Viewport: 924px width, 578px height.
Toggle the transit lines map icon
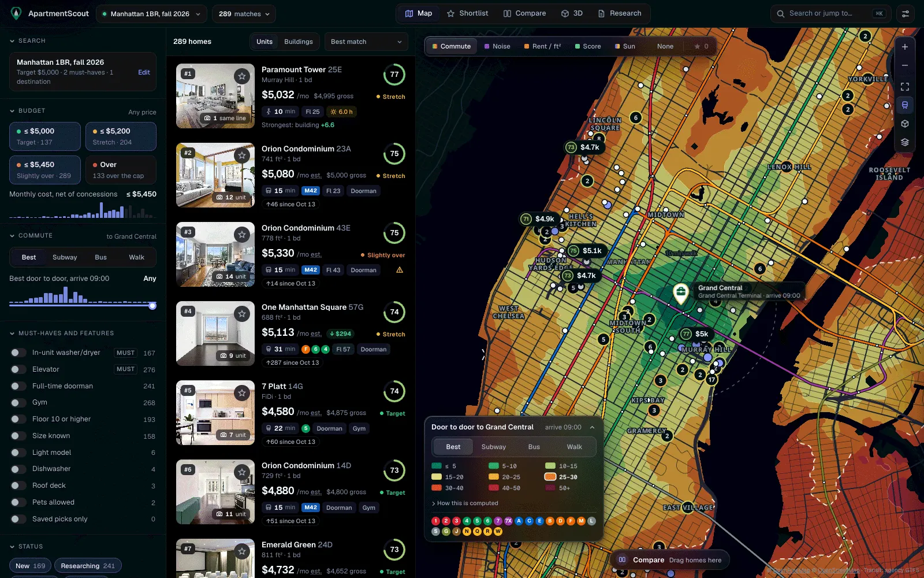pos(905,105)
